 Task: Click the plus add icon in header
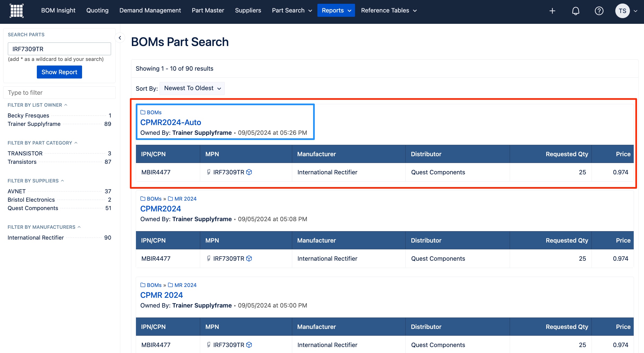(552, 11)
